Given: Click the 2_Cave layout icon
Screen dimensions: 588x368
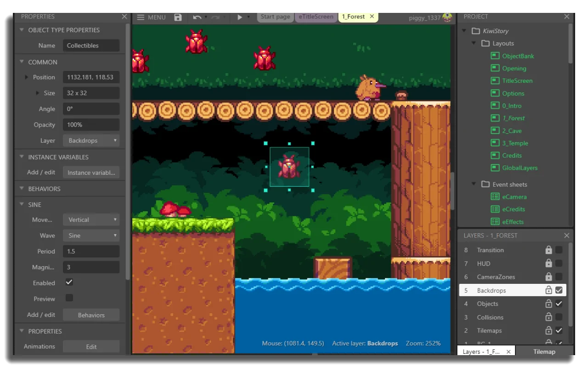Looking at the screenshot, I should point(495,130).
